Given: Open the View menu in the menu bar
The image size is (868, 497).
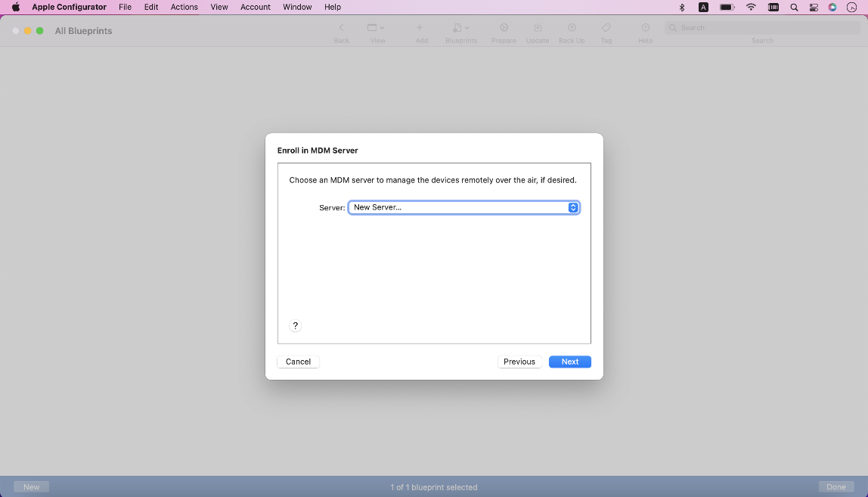Looking at the screenshot, I should [x=219, y=8].
